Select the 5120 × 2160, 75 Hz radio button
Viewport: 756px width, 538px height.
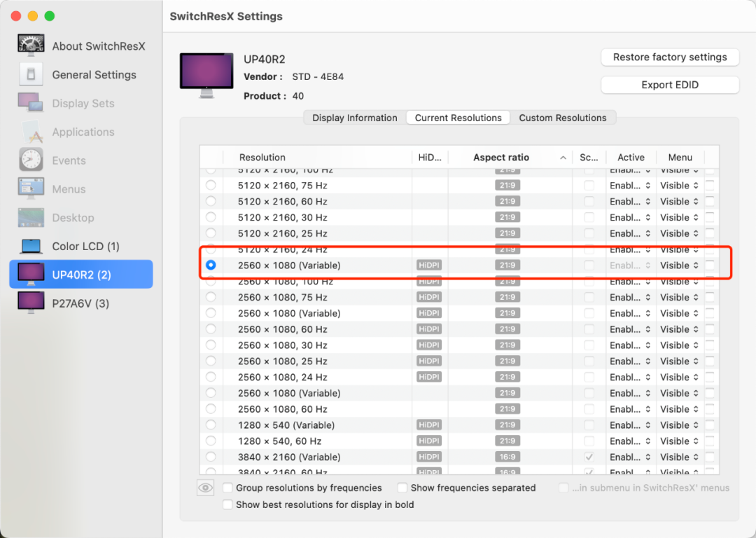pyautogui.click(x=211, y=186)
